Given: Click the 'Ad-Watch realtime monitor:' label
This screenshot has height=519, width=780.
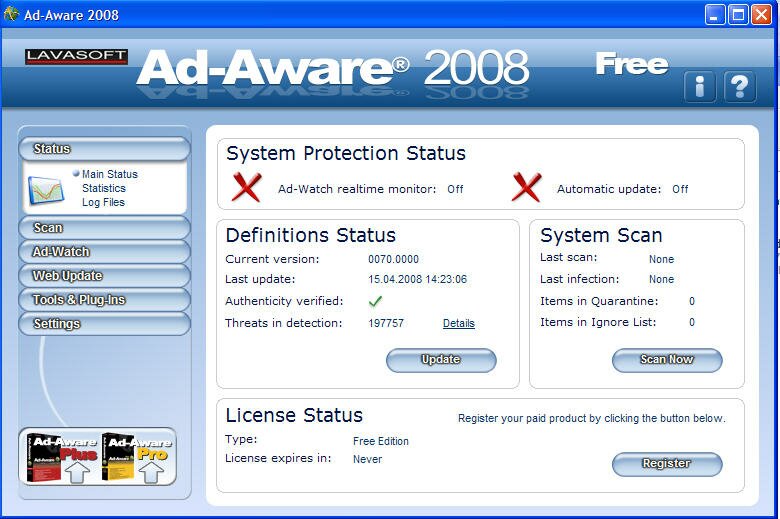Looking at the screenshot, I should (357, 189).
